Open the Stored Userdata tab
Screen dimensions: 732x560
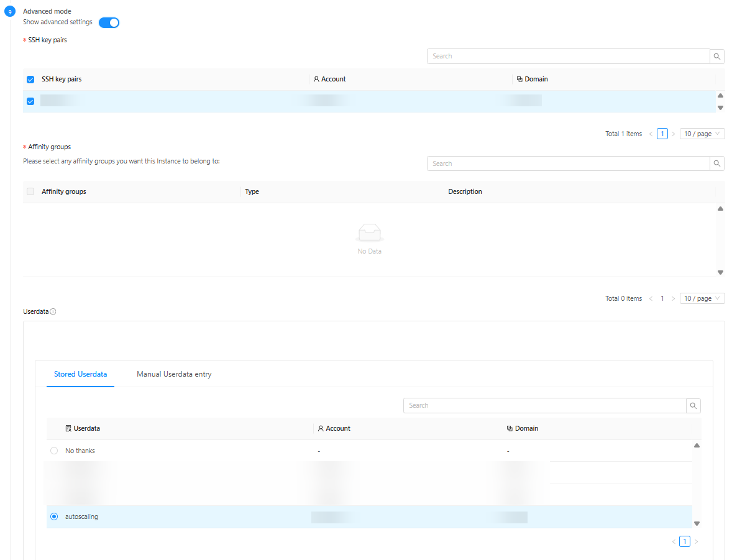point(80,374)
